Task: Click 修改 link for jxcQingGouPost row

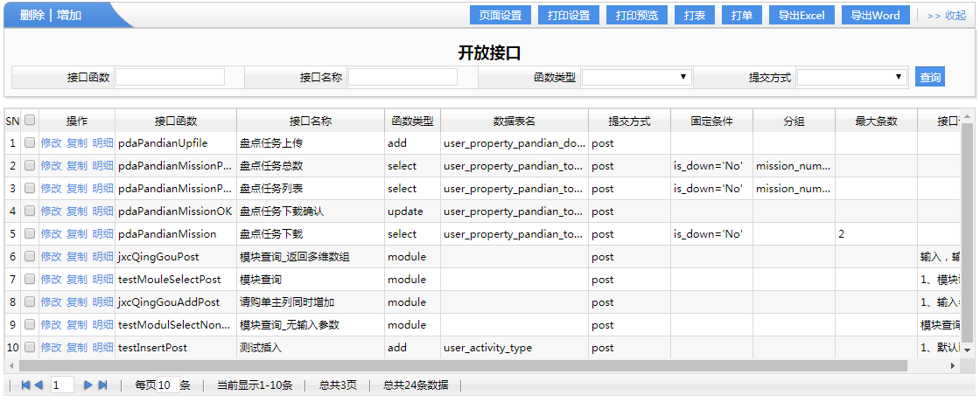Action: [51, 257]
